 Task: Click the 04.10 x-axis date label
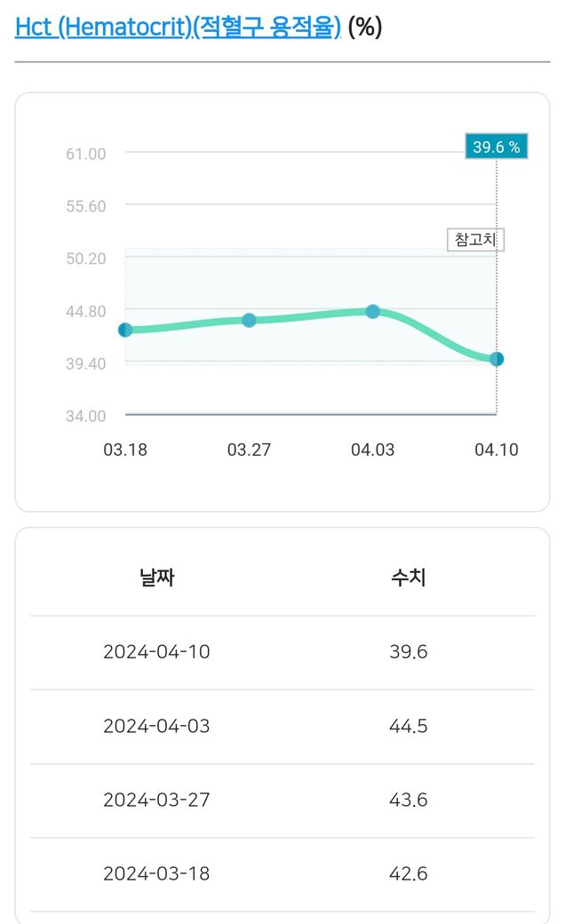[496, 450]
